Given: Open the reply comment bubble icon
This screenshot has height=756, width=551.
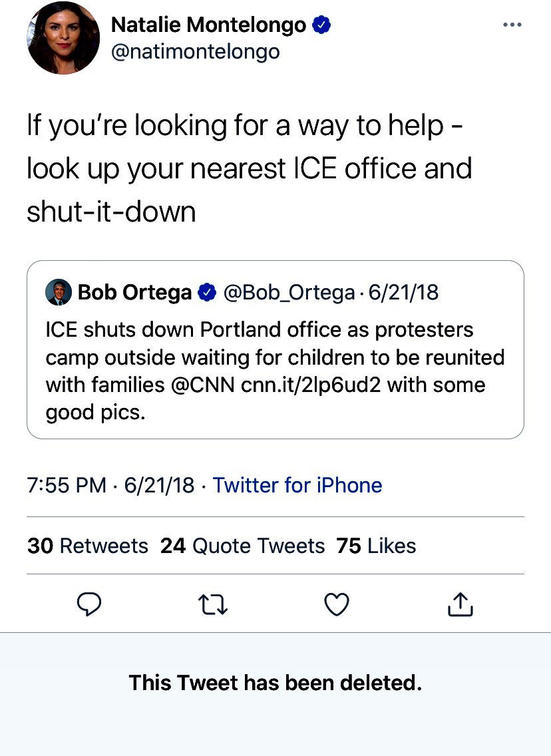Looking at the screenshot, I should pos(89,604).
